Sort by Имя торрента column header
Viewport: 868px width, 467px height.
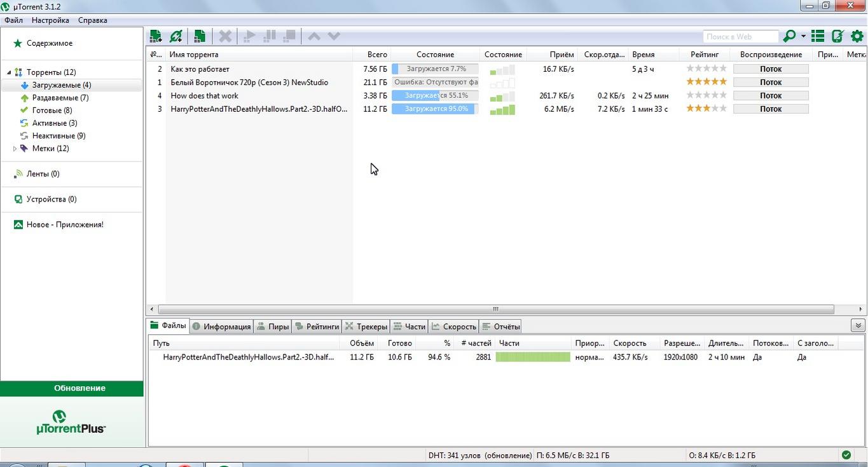[259, 55]
